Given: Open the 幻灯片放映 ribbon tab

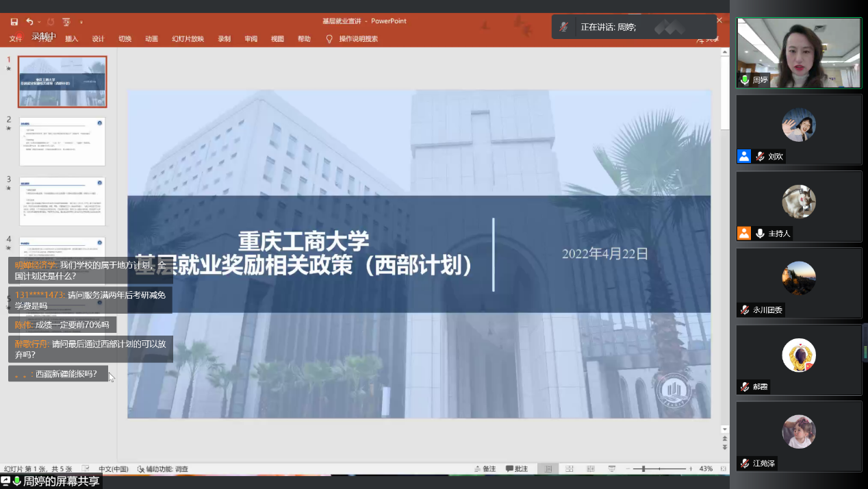Looking at the screenshot, I should 188,39.
